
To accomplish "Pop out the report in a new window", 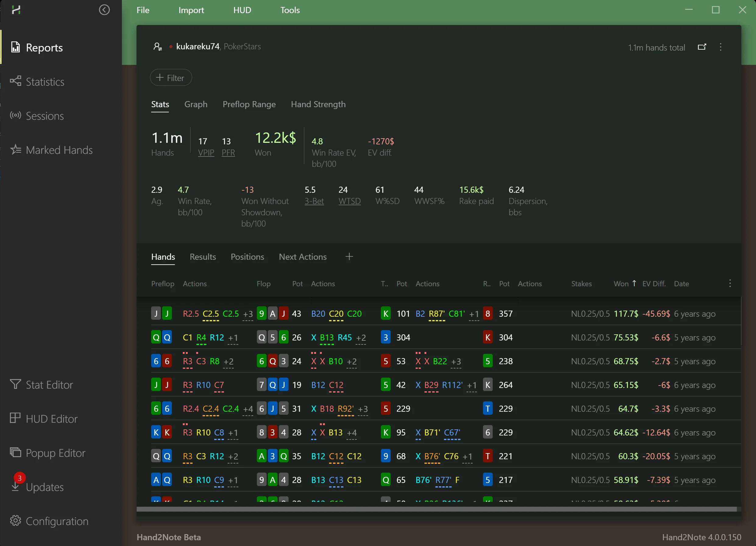I will (702, 47).
